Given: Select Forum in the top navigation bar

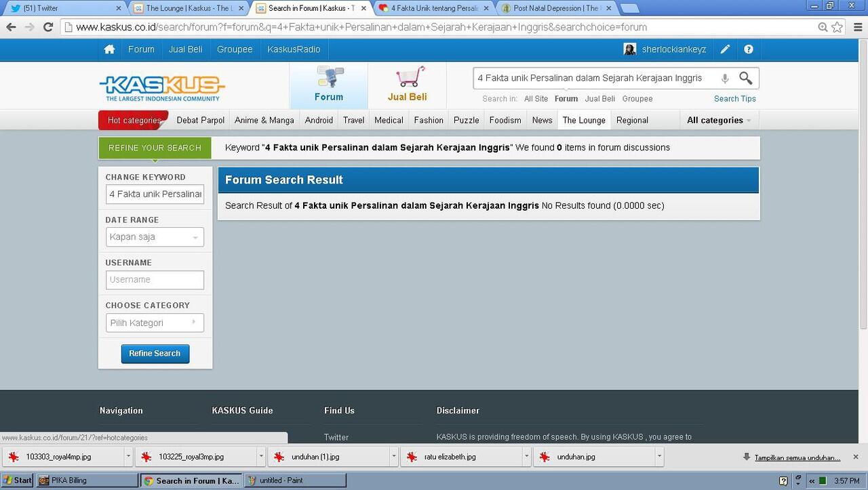Looking at the screenshot, I should (x=141, y=49).
